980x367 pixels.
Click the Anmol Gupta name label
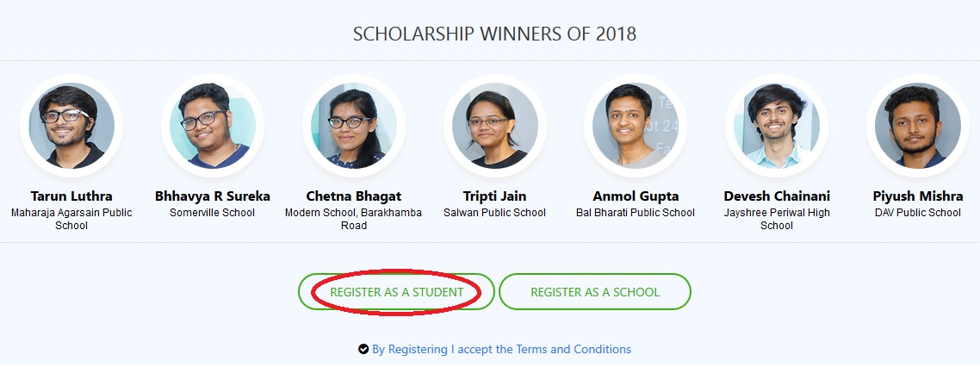point(636,196)
